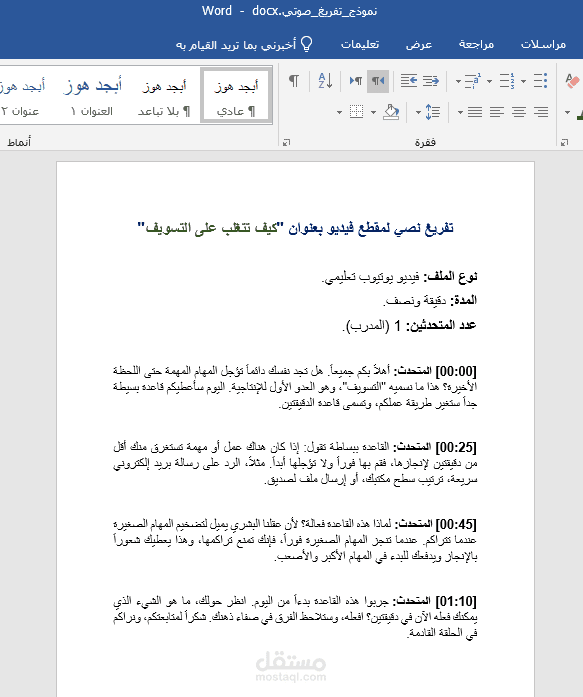This screenshot has height=697, width=583.
Task: Open the مراجعة (Review) tab
Action: point(476,44)
